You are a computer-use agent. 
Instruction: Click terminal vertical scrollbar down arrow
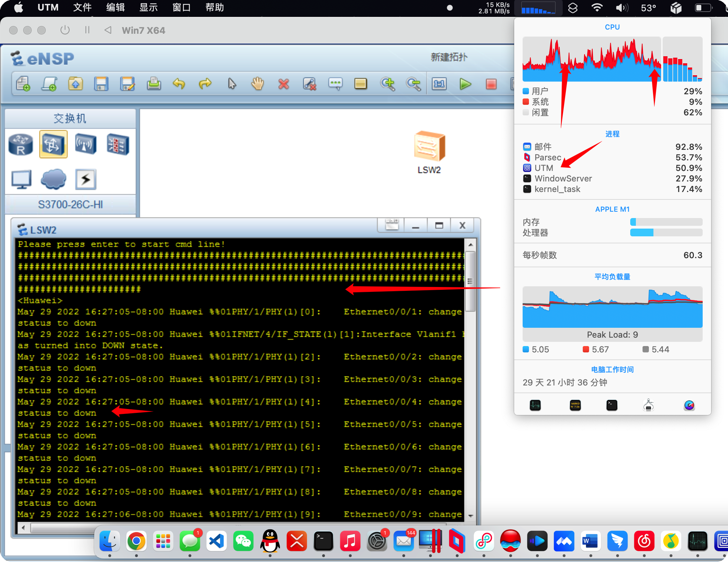tap(471, 516)
